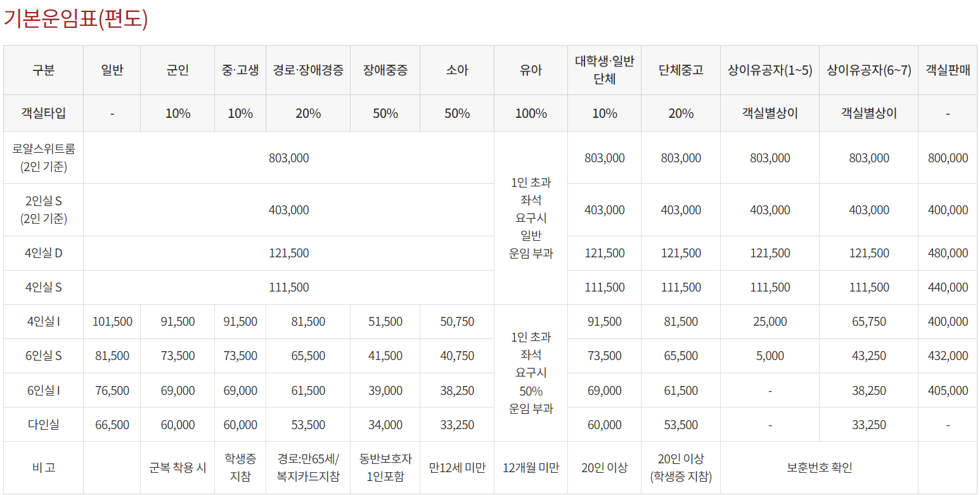The image size is (980, 495).
Task: Select the 6인실 I row label
Action: click(43, 390)
